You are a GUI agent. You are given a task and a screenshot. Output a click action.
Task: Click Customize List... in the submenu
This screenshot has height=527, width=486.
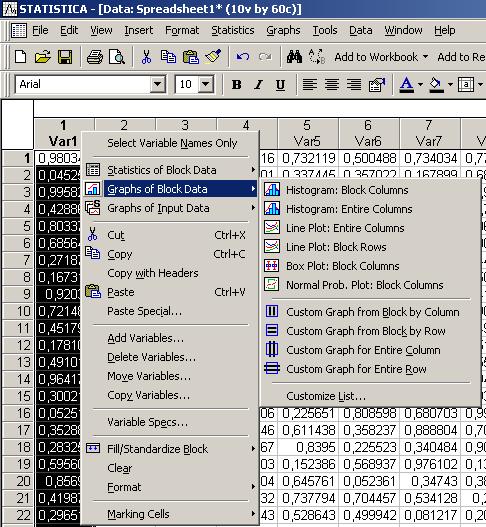326,396
